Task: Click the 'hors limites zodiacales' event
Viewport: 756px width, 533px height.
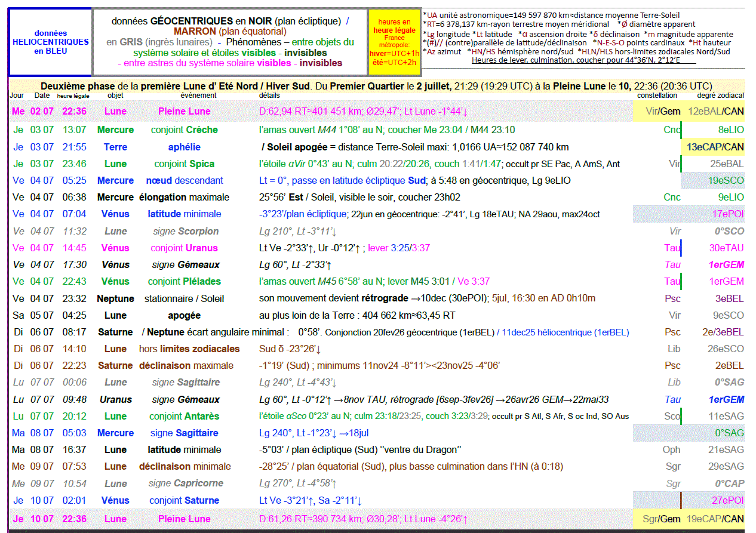Action: pos(189,349)
